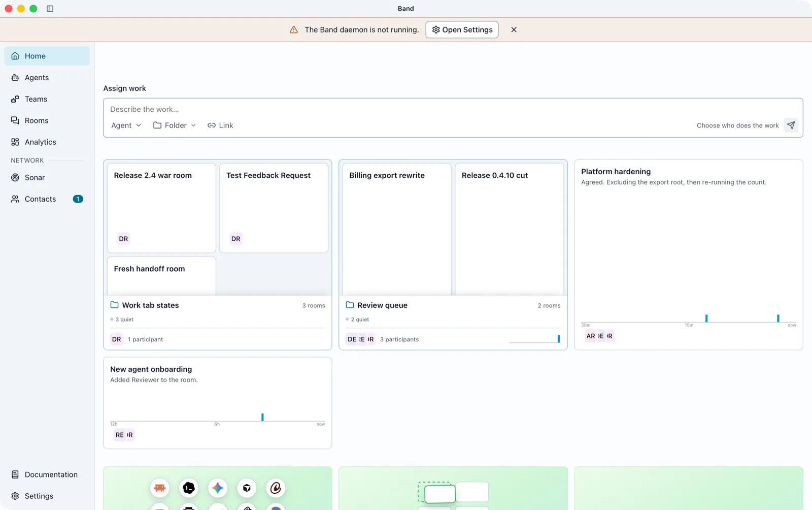812x510 pixels.
Task: Click the DE avatar in Review queue
Action: (352, 339)
